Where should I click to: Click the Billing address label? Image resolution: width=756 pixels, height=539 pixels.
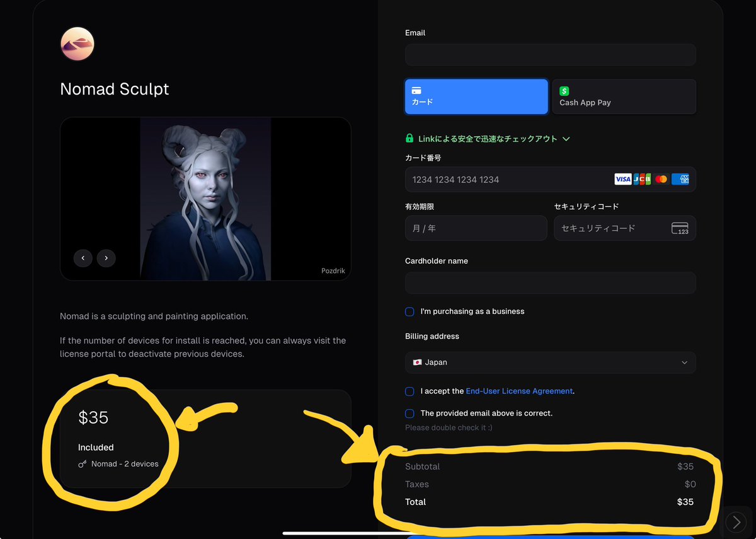(x=432, y=336)
